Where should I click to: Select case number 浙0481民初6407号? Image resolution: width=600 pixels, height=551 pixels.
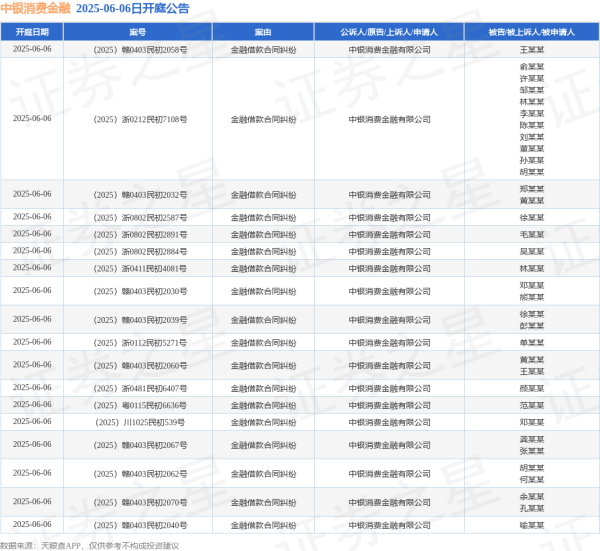[x=140, y=388]
